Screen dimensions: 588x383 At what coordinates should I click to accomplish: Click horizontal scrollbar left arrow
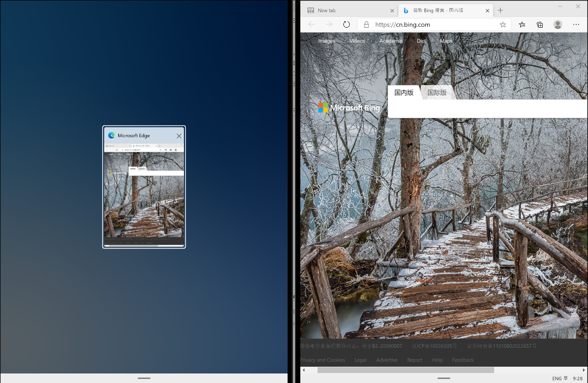coord(304,370)
